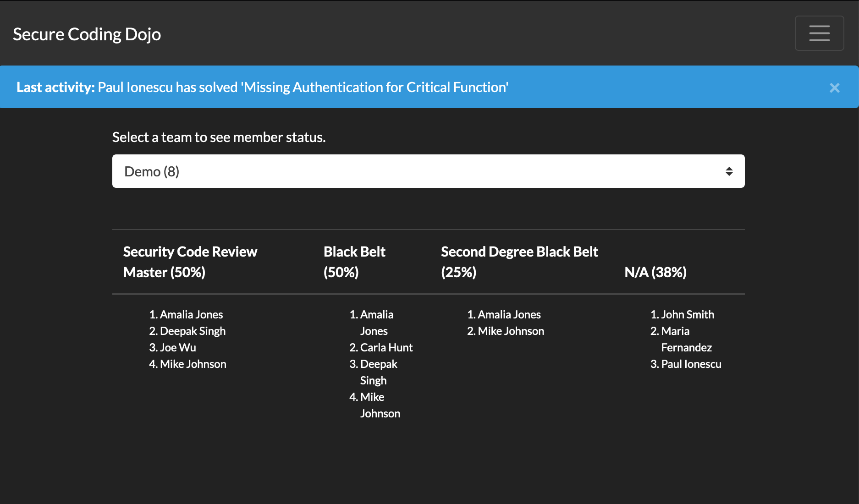Select John Smith in the N/A list
859x504 pixels.
pos(687,315)
